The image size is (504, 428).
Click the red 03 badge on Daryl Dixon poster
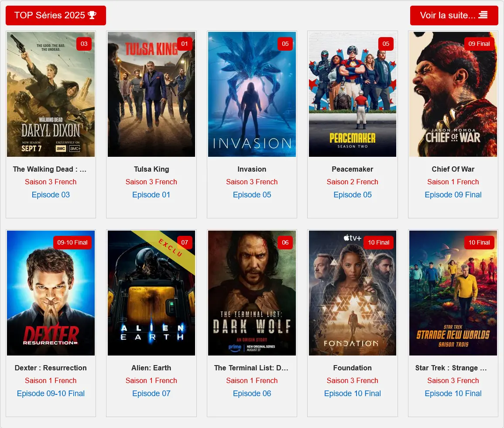84,44
